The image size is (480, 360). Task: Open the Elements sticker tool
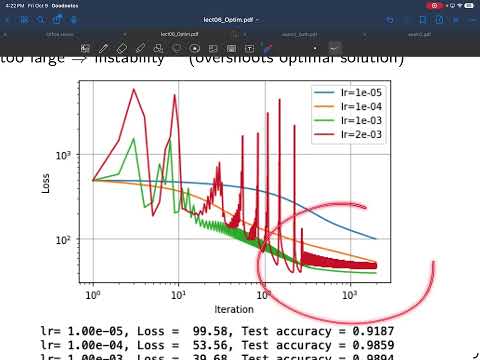(x=195, y=49)
